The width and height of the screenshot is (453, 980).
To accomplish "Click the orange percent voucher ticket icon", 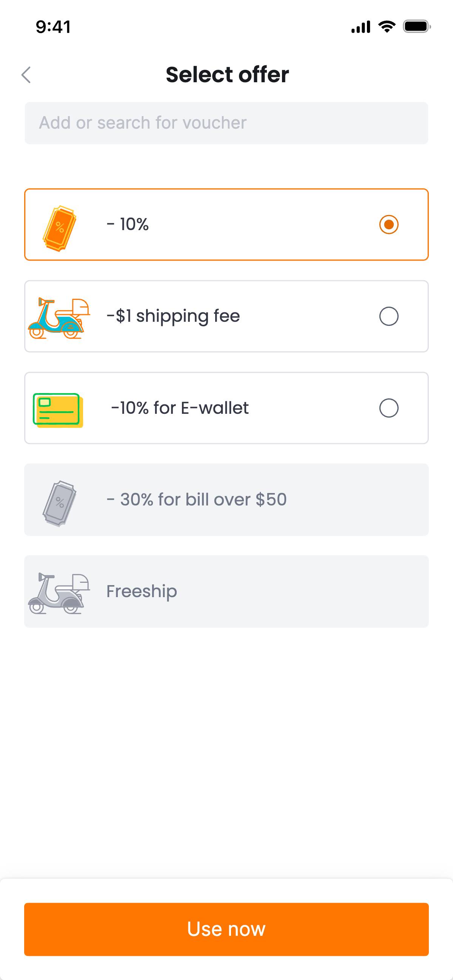I will pos(59,228).
